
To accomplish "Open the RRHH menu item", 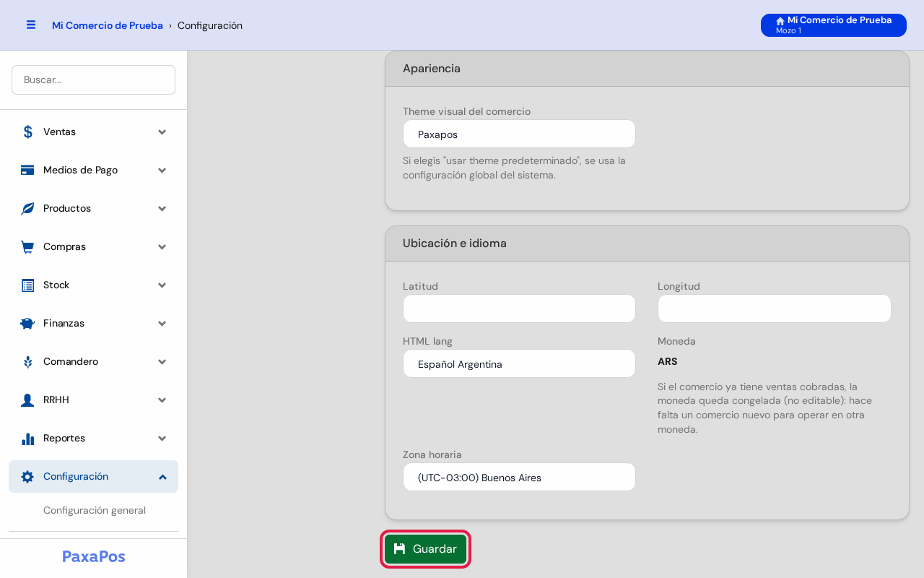I will [93, 400].
